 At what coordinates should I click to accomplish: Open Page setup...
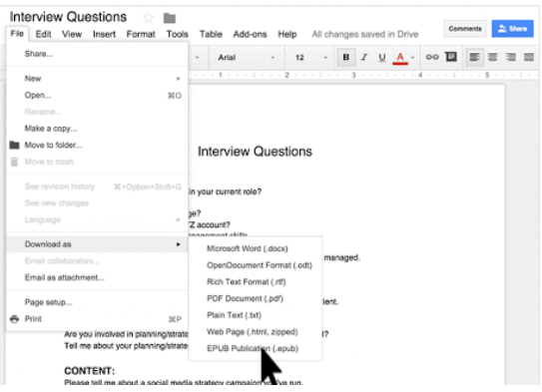tap(97, 302)
